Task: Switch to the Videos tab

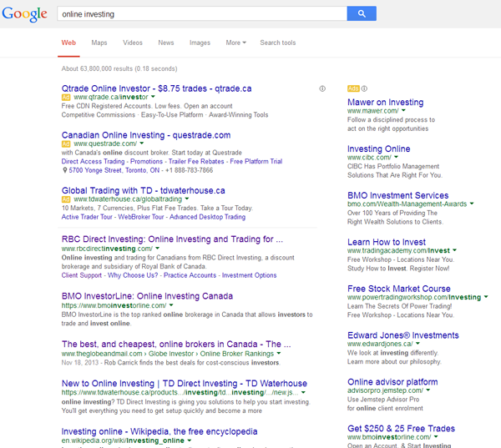Action: click(133, 43)
